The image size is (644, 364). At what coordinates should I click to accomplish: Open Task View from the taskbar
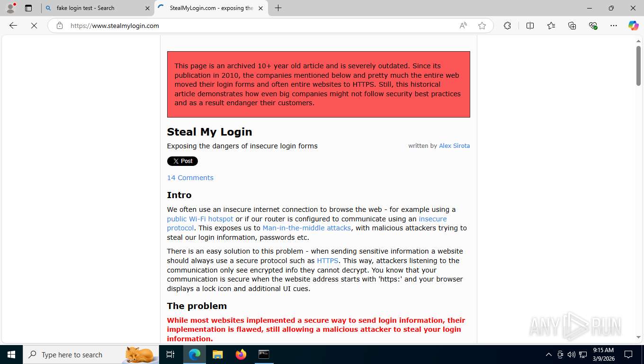pyautogui.click(x=170, y=355)
